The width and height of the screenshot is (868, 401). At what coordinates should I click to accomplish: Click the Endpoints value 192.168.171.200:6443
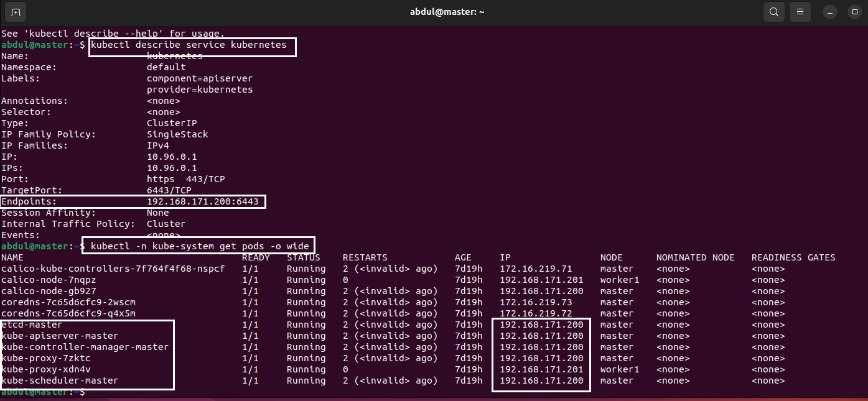coord(202,201)
